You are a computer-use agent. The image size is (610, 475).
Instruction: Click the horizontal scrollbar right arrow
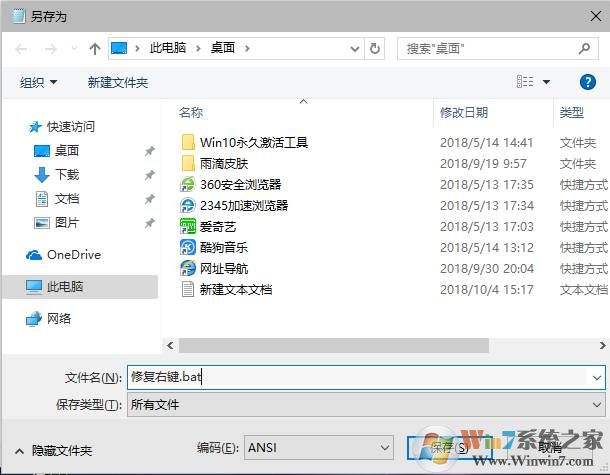[x=602, y=345]
